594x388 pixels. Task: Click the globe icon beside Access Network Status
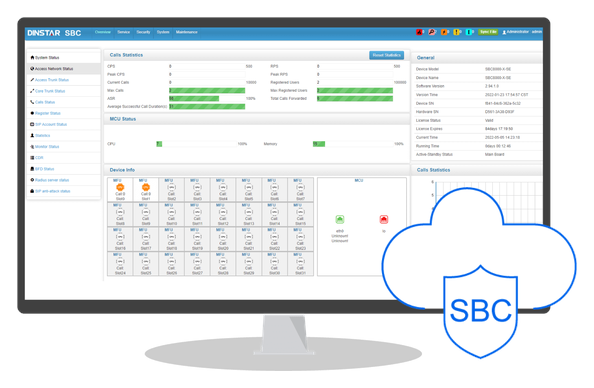(32, 69)
